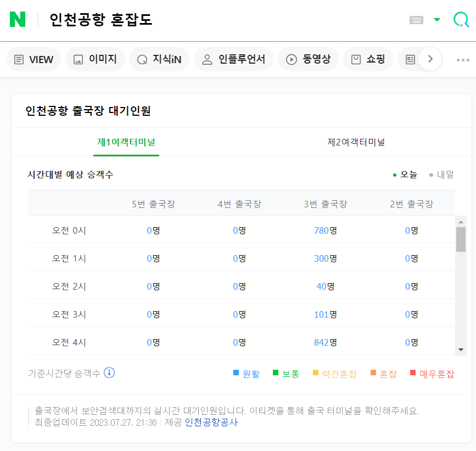Screen dimensions: 476x451
Task: Click the green search magnifier icon
Action: 461,19
